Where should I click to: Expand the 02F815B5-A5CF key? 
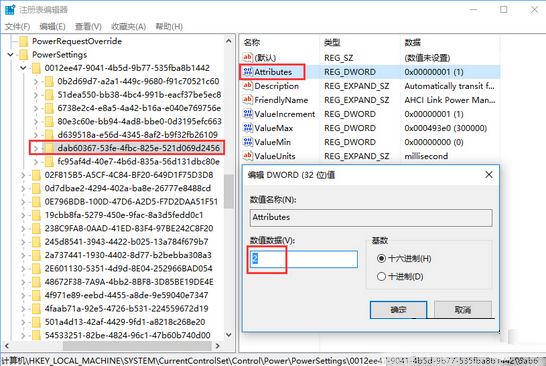pos(23,175)
